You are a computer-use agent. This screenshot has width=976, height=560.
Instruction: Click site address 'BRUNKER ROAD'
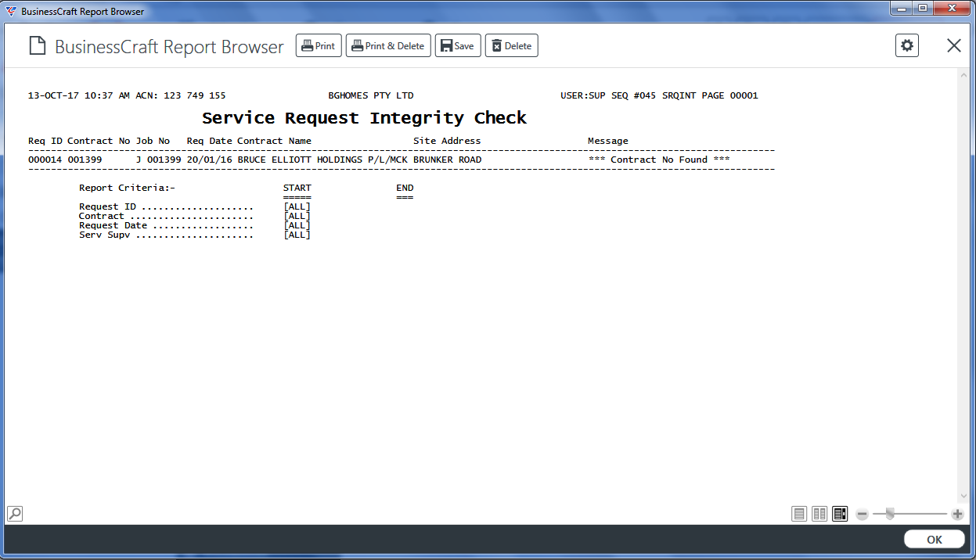pyautogui.click(x=448, y=160)
